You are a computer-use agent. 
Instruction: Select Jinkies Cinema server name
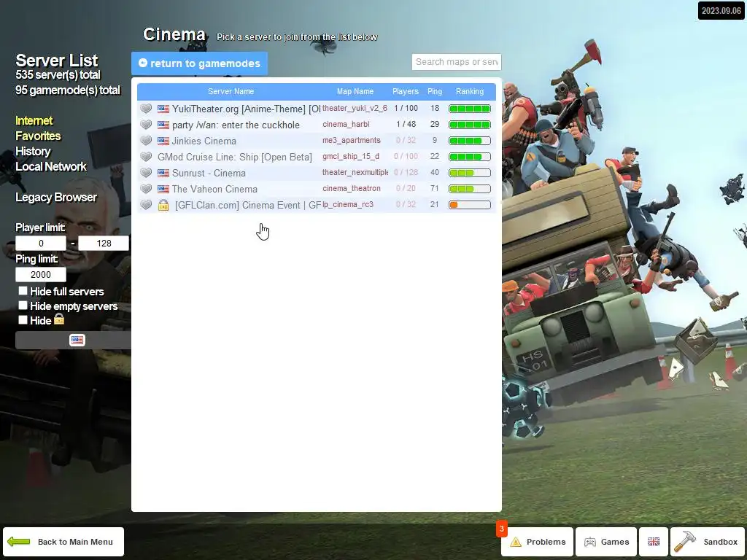coord(204,141)
